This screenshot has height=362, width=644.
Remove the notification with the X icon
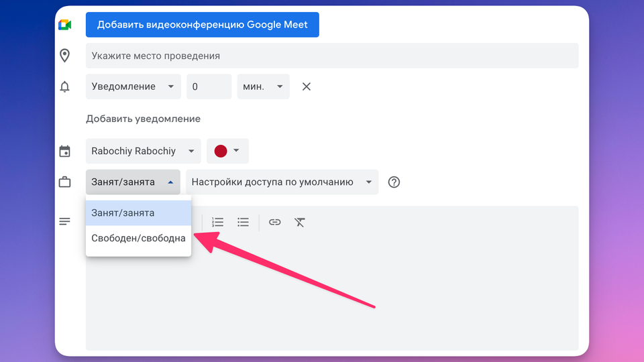(307, 86)
